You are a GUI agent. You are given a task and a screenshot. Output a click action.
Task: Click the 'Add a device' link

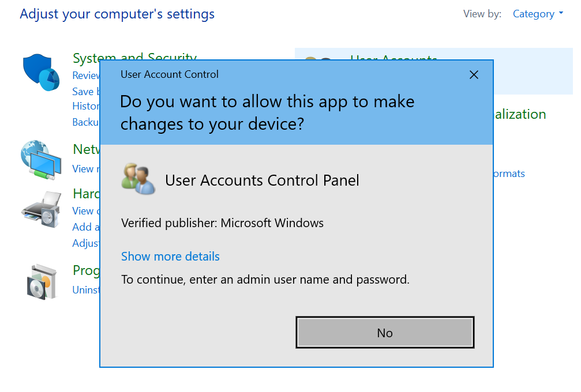pos(85,227)
